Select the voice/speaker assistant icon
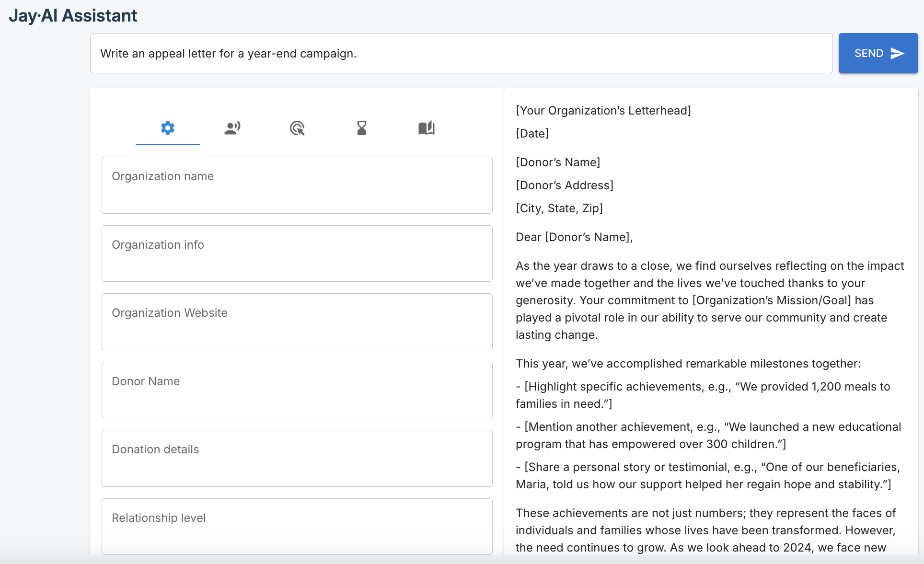924x564 pixels. [232, 128]
